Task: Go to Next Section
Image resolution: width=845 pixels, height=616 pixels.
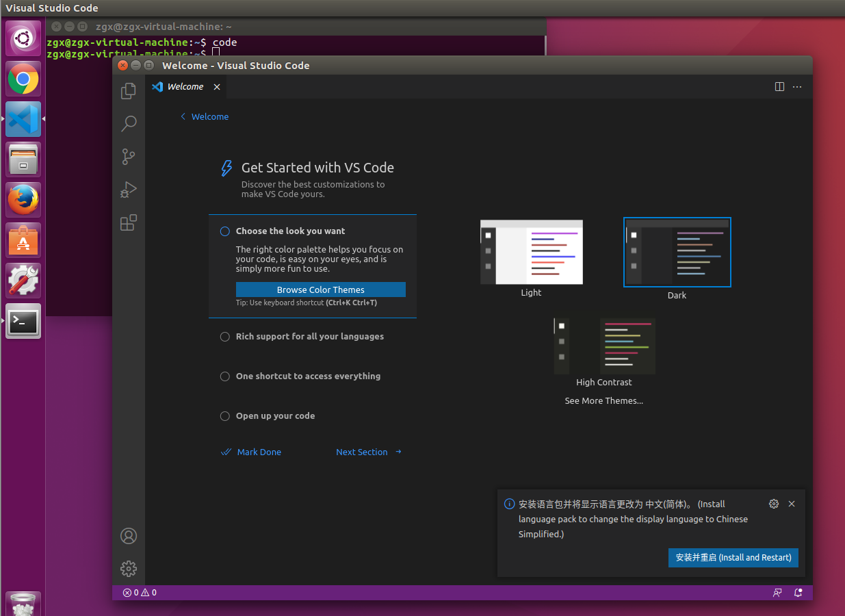Action: tap(369, 452)
